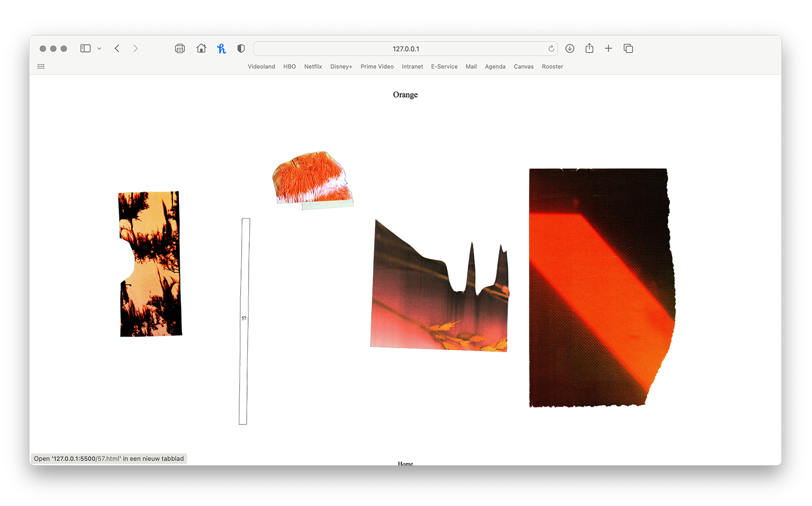Open the HBO bookmark

[x=290, y=66]
